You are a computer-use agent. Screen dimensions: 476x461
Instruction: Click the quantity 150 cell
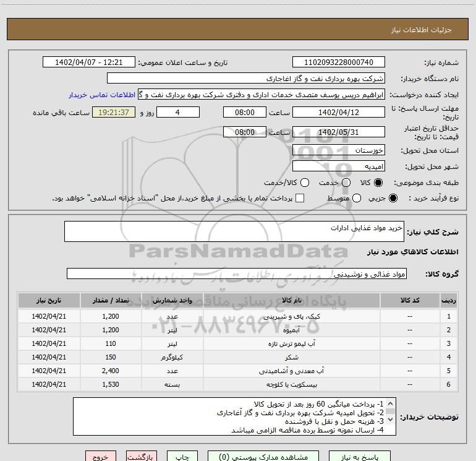111,358
